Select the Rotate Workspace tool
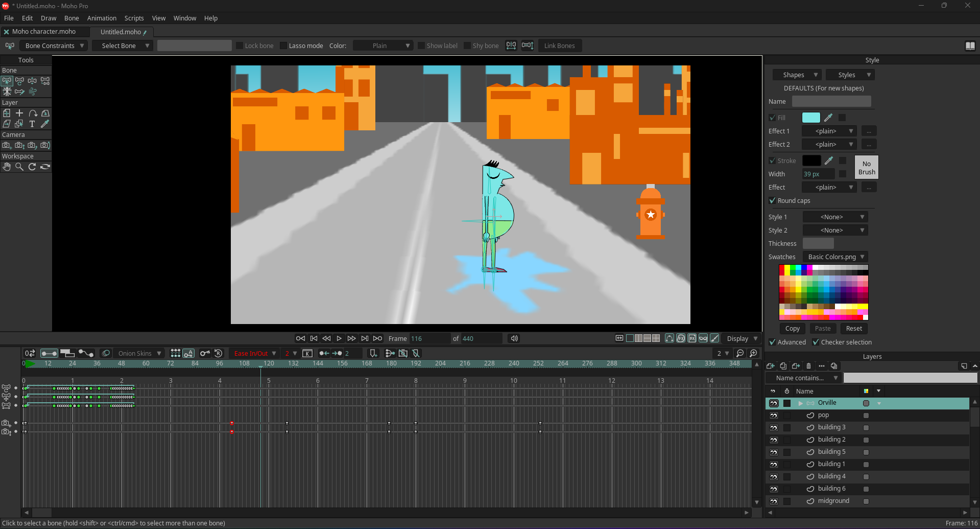Screen dimensions: 980x529 32,167
